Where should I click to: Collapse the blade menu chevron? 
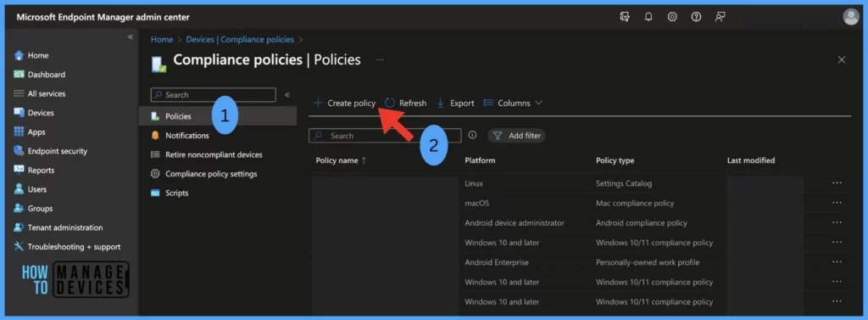[x=287, y=95]
